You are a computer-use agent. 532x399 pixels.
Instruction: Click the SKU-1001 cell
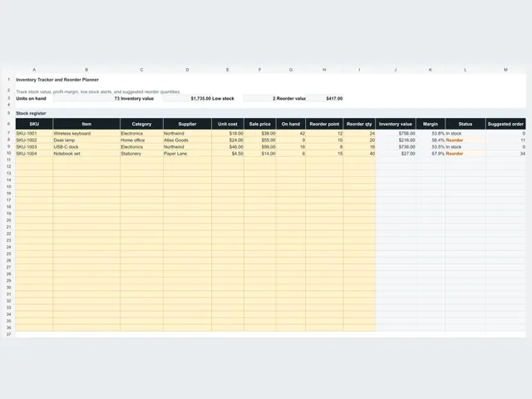coord(34,133)
